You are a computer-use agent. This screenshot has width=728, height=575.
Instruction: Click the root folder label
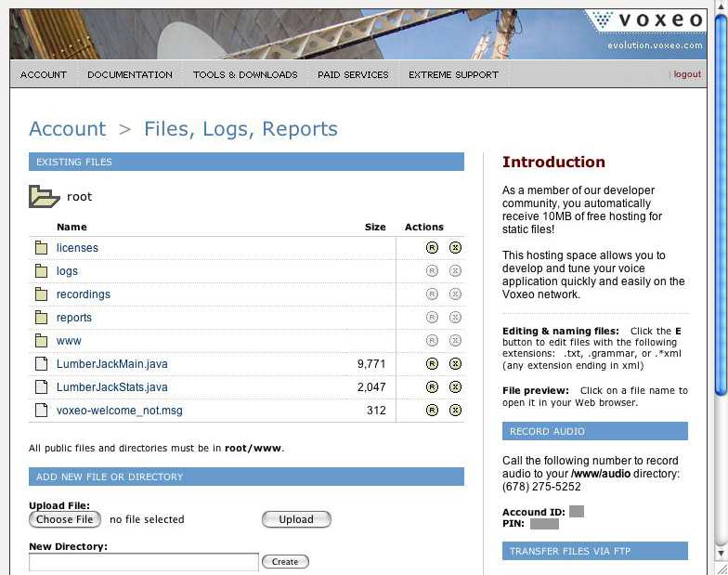pyautogui.click(x=80, y=197)
